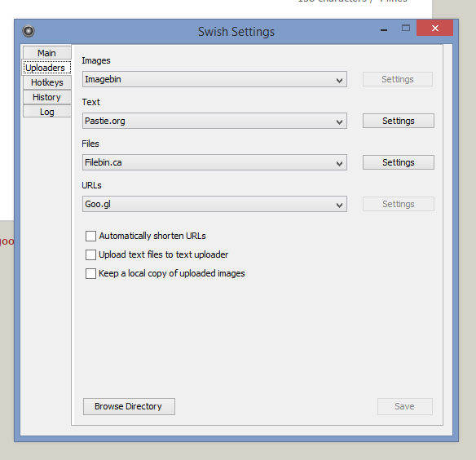476x460 pixels.
Task: Click the Text section label
Action: click(90, 102)
